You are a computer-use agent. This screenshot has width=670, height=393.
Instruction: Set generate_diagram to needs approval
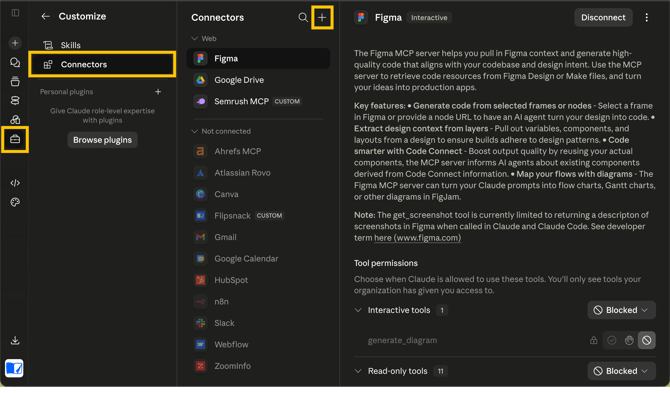[629, 340]
